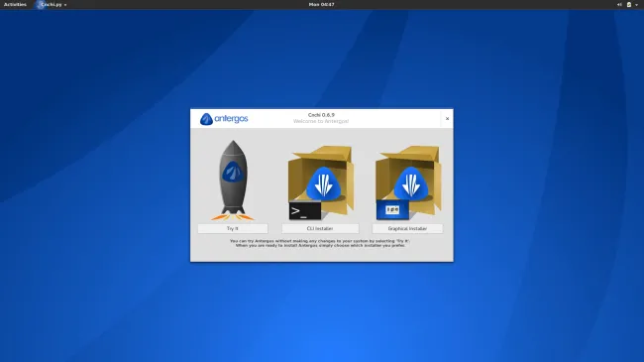Click the rocket Try It image

click(233, 181)
